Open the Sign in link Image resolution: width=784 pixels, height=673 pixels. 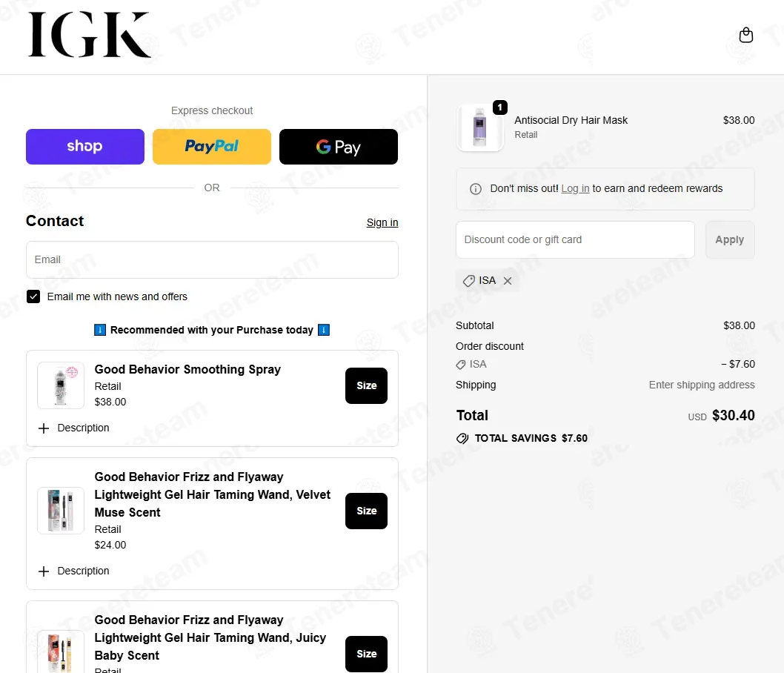click(x=382, y=222)
